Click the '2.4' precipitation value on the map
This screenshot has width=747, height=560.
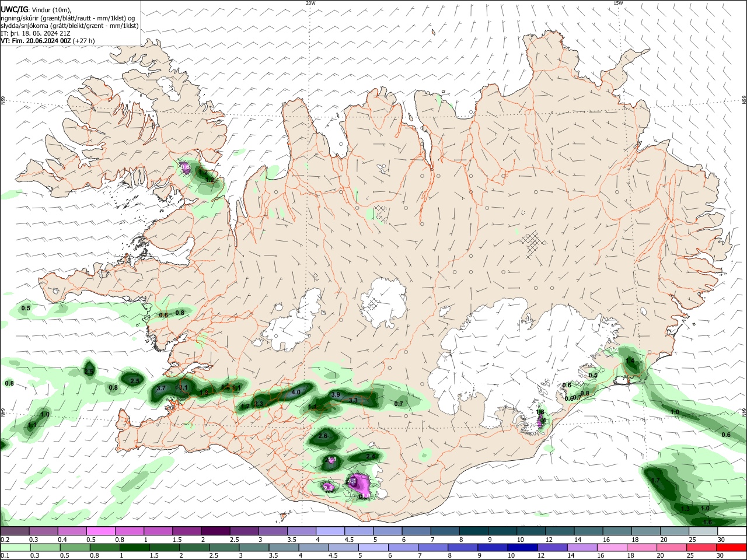[371, 456]
